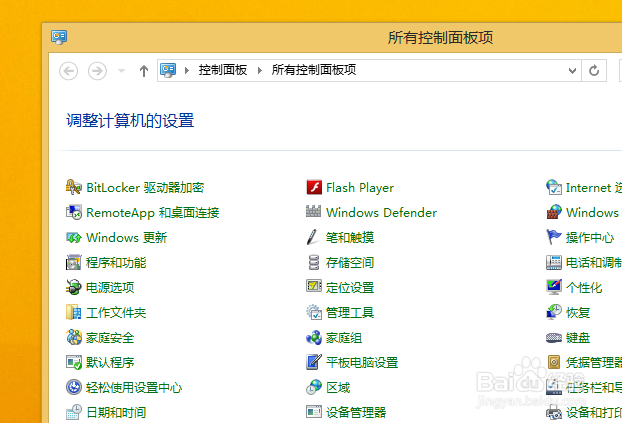Open the 区域 globe icon
622x423 pixels.
point(314,387)
